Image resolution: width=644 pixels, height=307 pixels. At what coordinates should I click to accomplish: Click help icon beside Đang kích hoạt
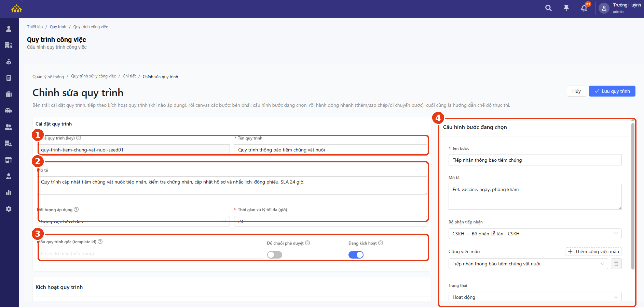pos(381,243)
